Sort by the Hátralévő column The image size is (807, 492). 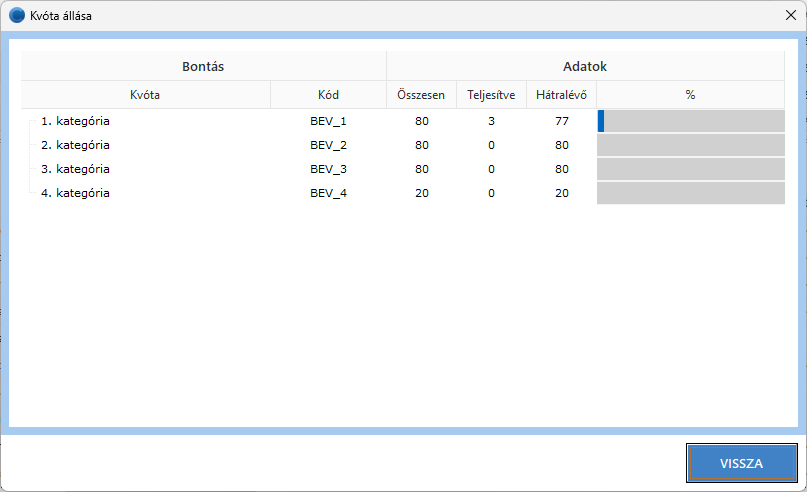pyautogui.click(x=561, y=95)
